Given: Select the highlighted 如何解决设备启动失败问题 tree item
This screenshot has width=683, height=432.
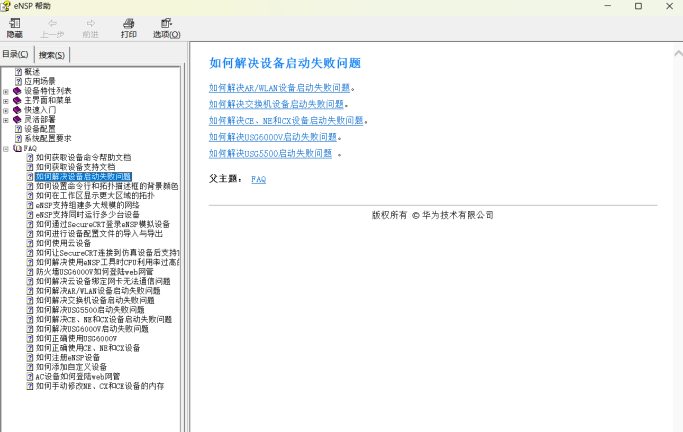Looking at the screenshot, I should (x=83, y=177).
